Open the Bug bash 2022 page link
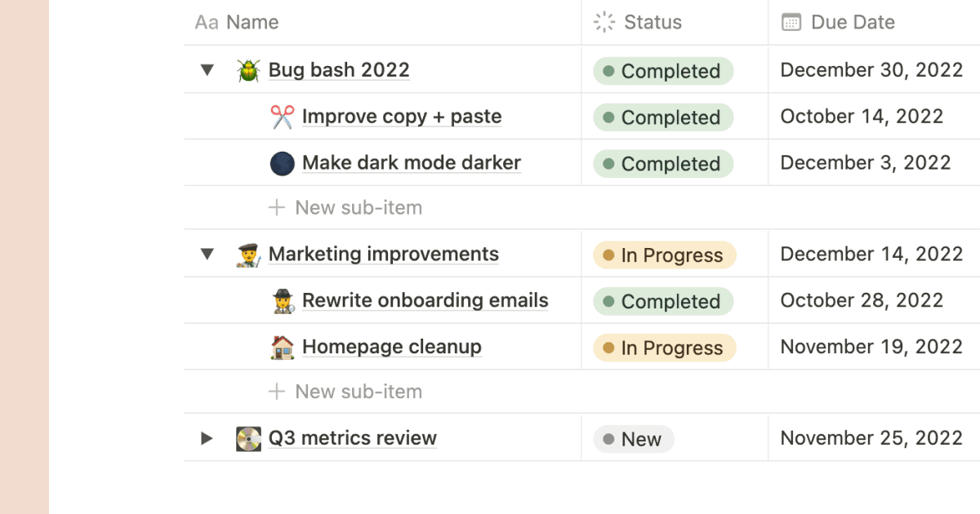980x514 pixels. tap(339, 70)
